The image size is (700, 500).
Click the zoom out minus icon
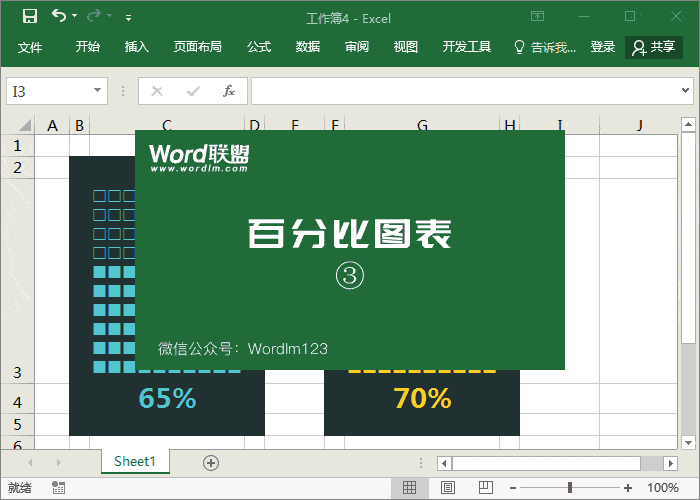[512, 487]
